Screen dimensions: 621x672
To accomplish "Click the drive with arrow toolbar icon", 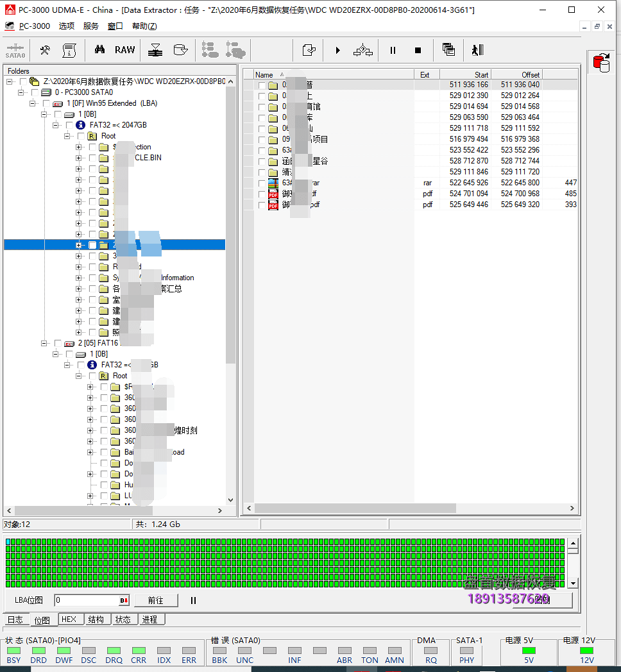I will click(180, 50).
